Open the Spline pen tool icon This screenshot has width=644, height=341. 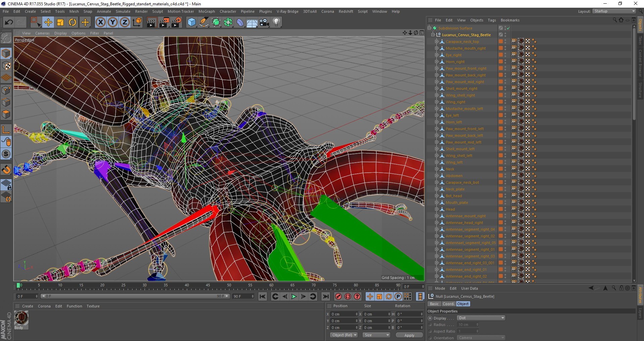point(204,22)
